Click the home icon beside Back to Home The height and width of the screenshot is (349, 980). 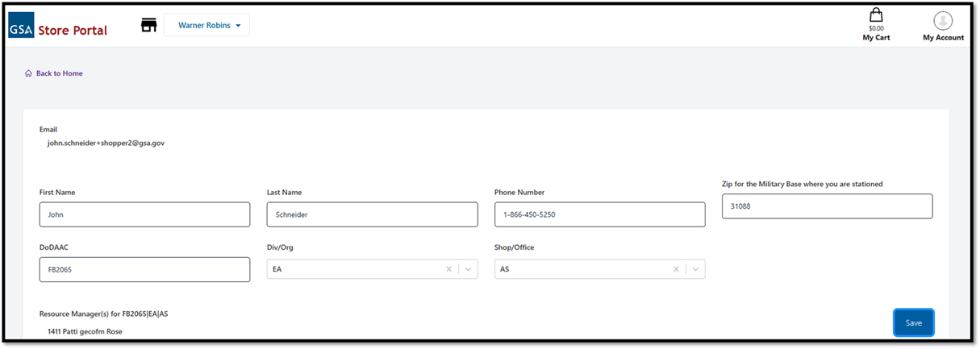28,73
